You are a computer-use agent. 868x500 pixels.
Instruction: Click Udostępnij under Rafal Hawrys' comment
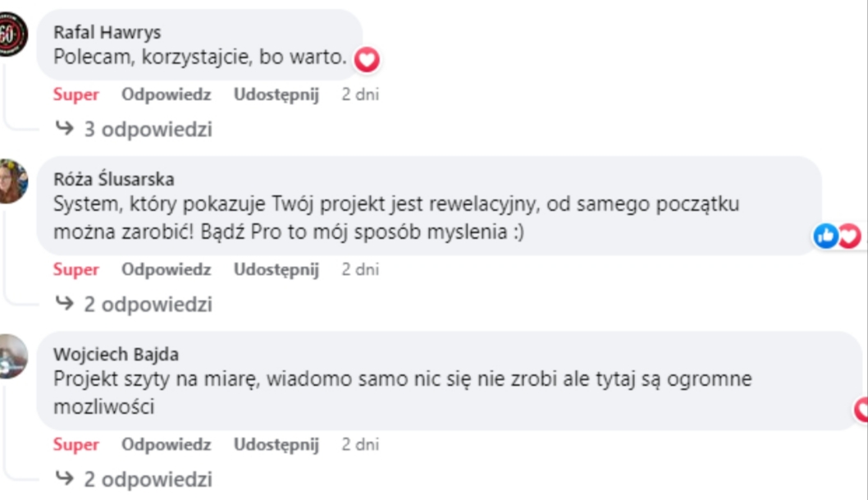point(276,94)
